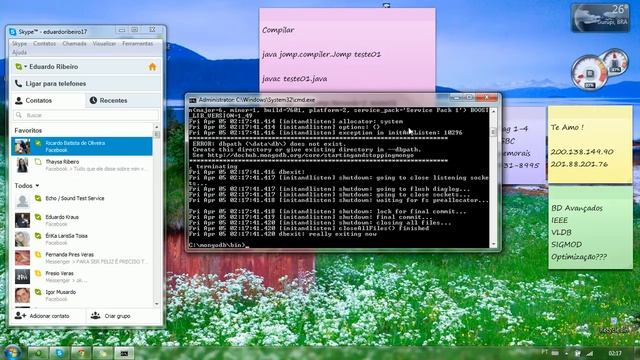Show hidden system tray icons arrow

567,353
